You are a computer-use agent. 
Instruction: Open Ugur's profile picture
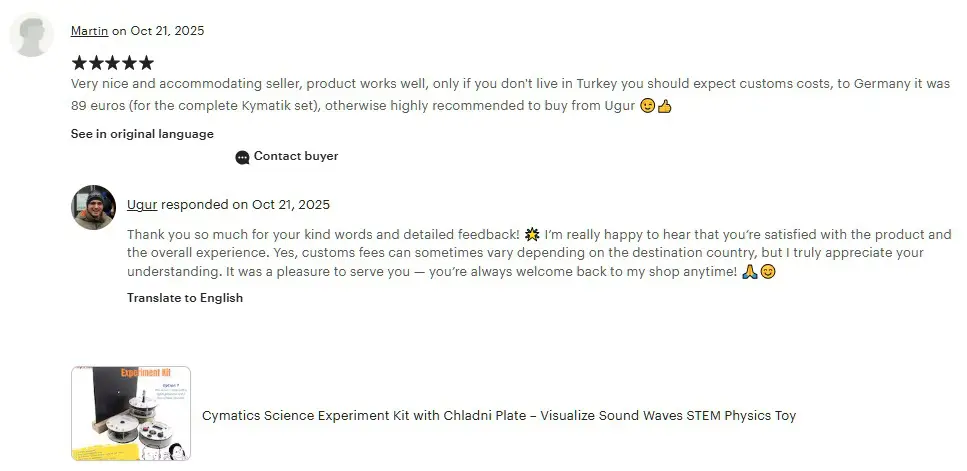coord(93,208)
